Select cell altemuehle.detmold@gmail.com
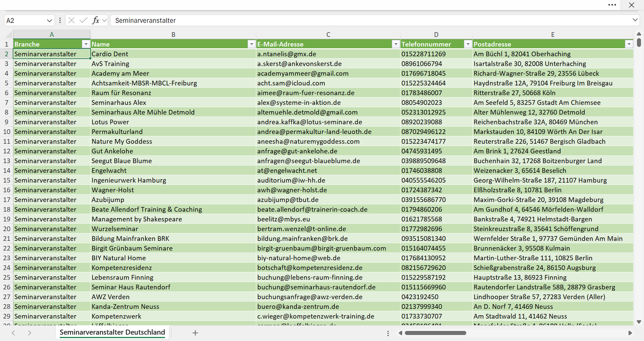The width and height of the screenshot is (644, 341). pos(328,112)
